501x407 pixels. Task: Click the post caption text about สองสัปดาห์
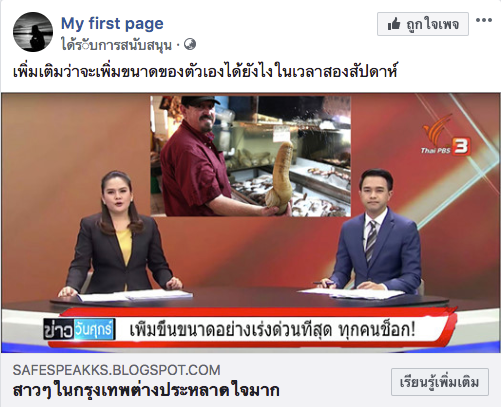pos(205,72)
